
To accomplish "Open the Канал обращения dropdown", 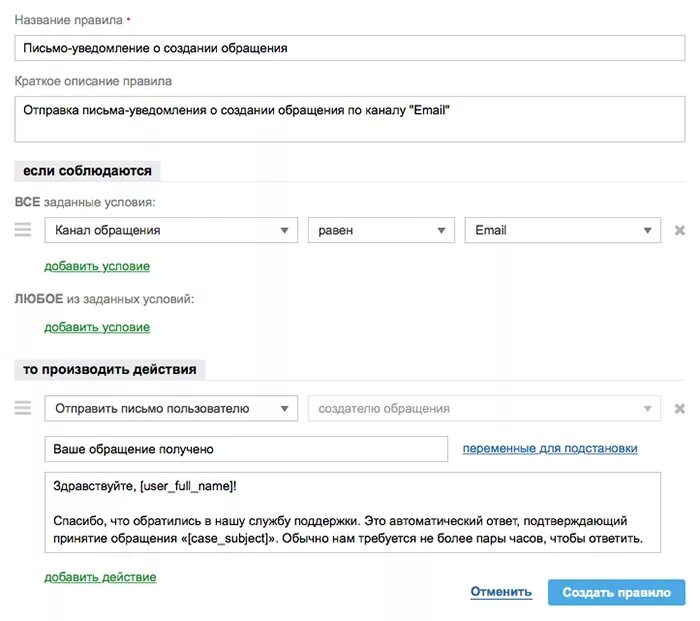I will [x=171, y=230].
